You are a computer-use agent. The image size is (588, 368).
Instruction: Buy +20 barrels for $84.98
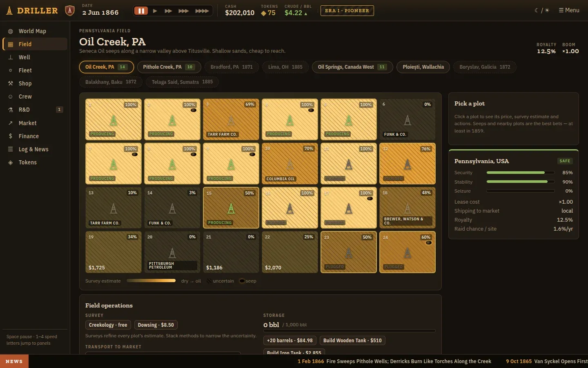290,341
